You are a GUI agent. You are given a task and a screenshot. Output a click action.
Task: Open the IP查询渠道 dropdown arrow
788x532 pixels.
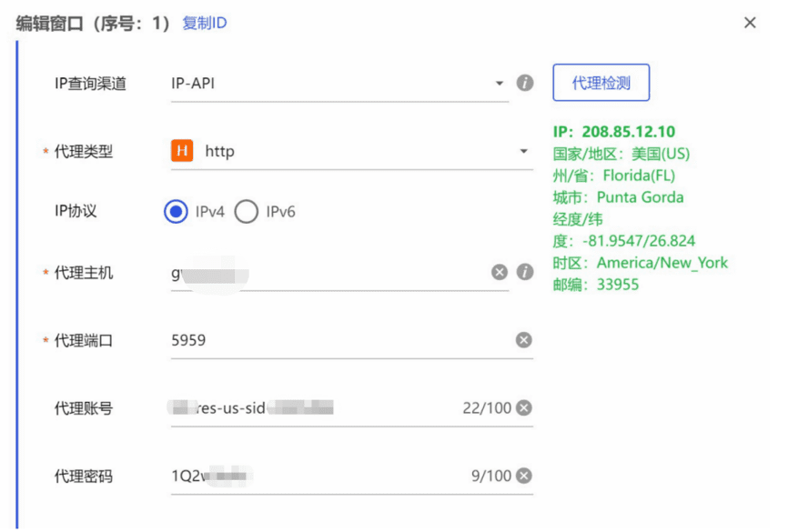click(x=500, y=84)
